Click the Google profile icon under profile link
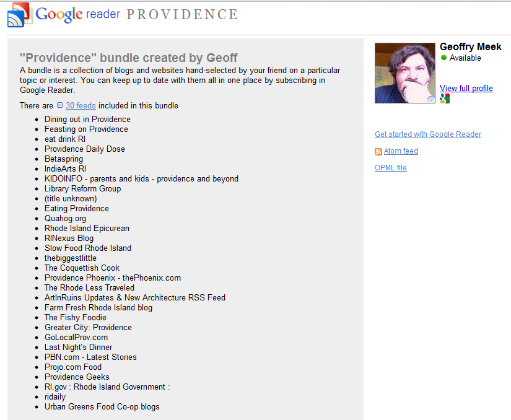This screenshot has width=511, height=420. point(444,99)
